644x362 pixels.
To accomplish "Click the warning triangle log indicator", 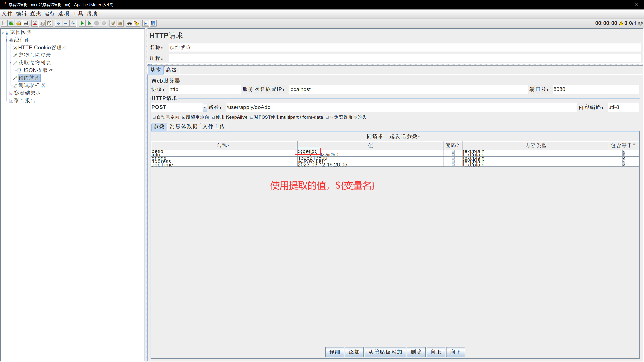I will (621, 23).
